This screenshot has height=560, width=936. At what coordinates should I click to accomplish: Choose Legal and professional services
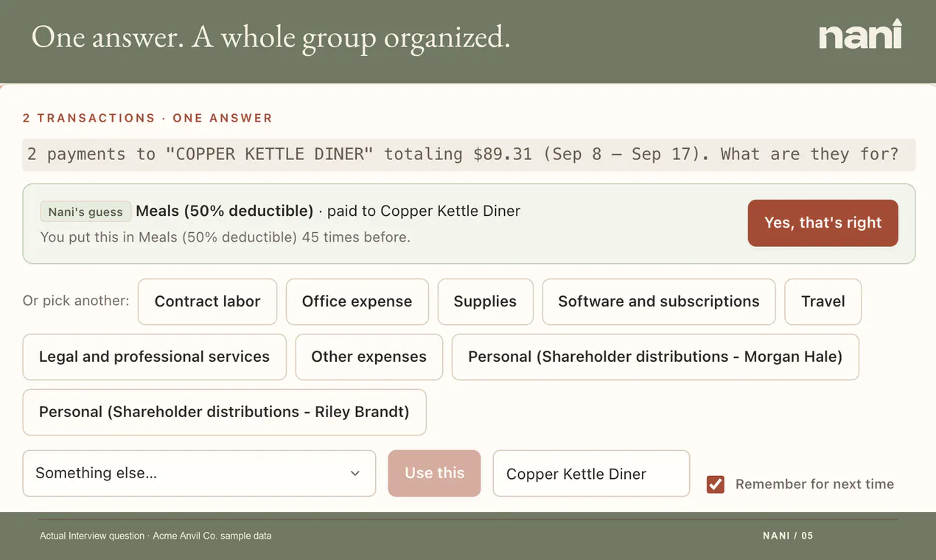pos(154,357)
